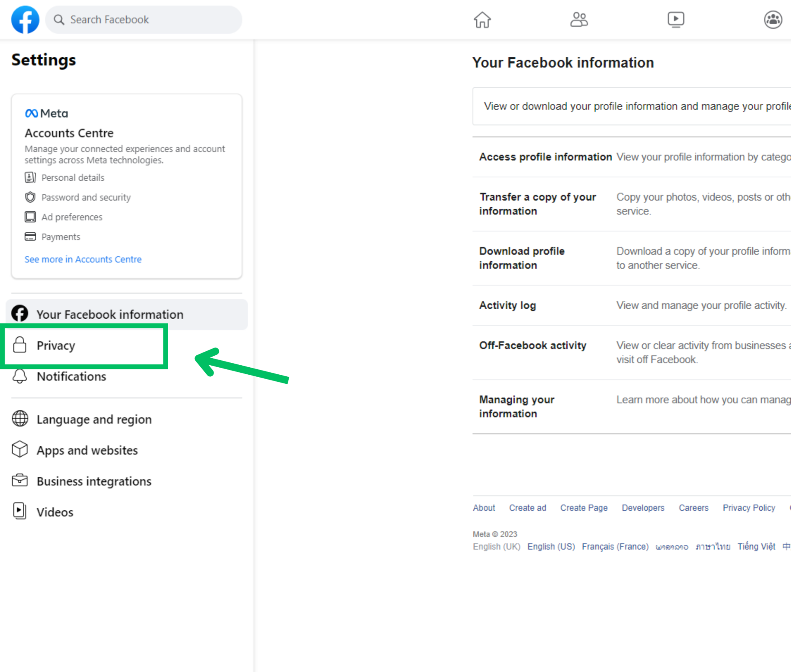
Task: Open the Videos settings section
Action: [x=55, y=512]
